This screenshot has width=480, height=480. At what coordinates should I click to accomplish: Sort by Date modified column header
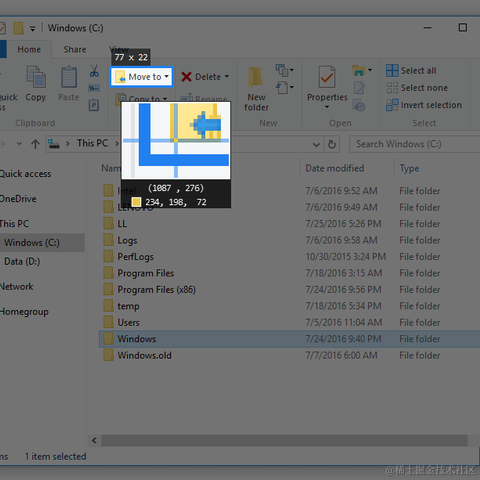tap(335, 168)
